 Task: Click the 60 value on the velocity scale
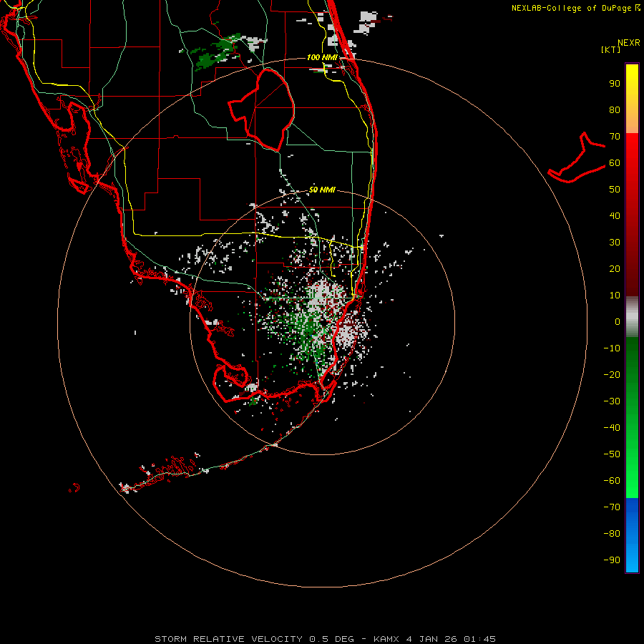[615, 163]
